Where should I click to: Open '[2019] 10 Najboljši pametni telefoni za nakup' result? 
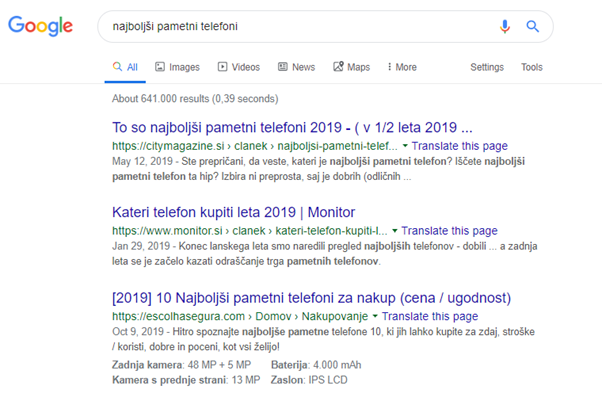[311, 298]
